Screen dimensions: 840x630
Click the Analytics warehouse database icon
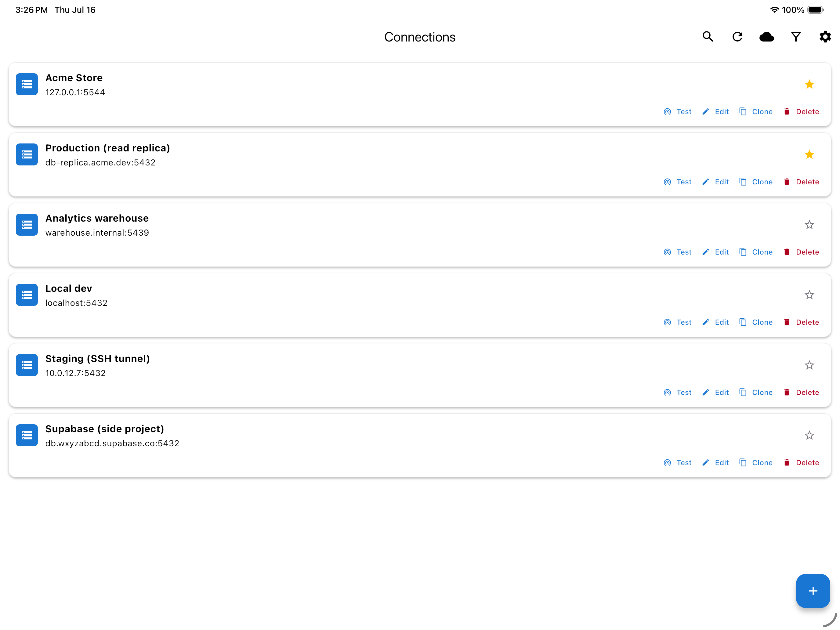point(27,225)
